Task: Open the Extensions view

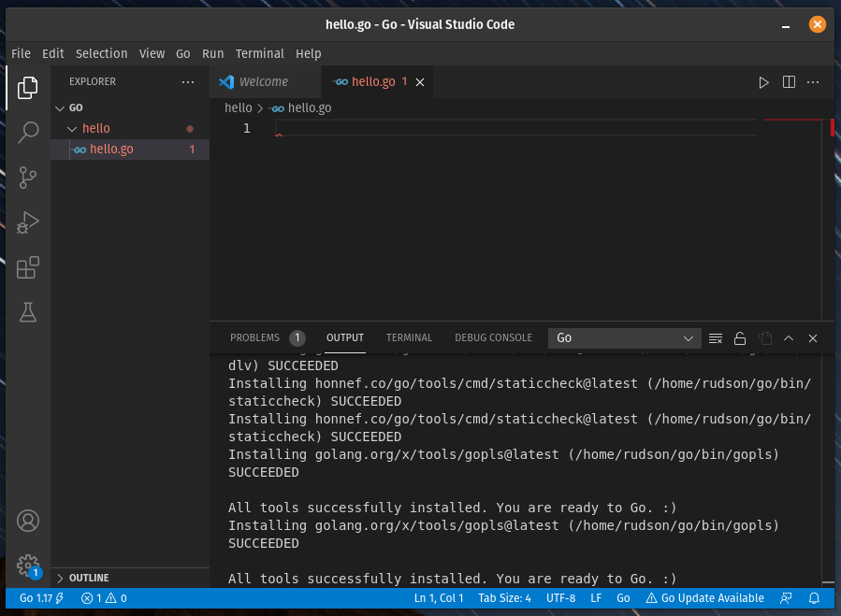Action: (28, 267)
